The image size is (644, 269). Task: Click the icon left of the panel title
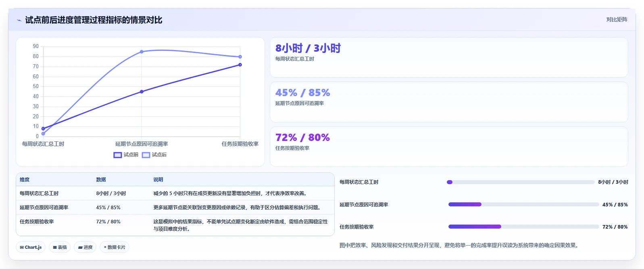click(19, 20)
